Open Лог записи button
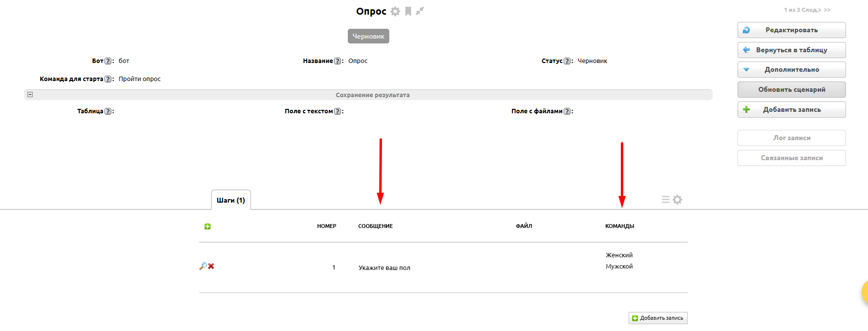Image resolution: width=868 pixels, height=331 pixels. (791, 138)
